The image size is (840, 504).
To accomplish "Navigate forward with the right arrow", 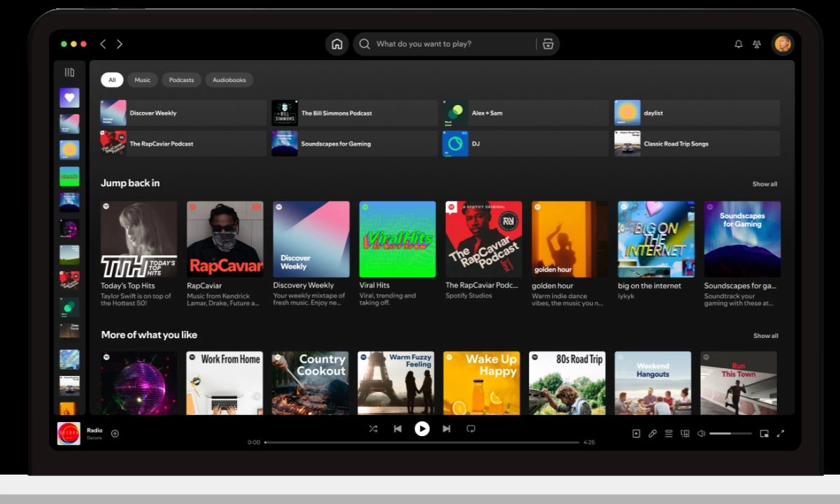I will pos(120,43).
